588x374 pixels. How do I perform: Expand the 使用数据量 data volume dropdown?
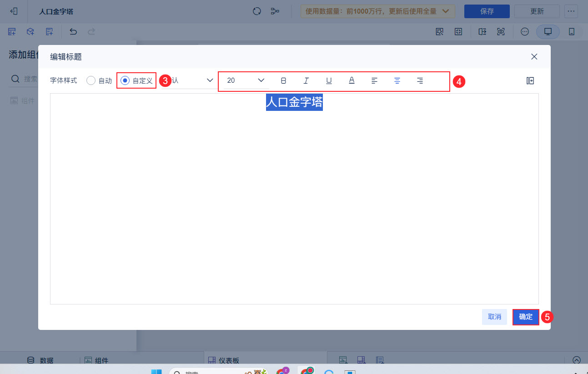378,11
